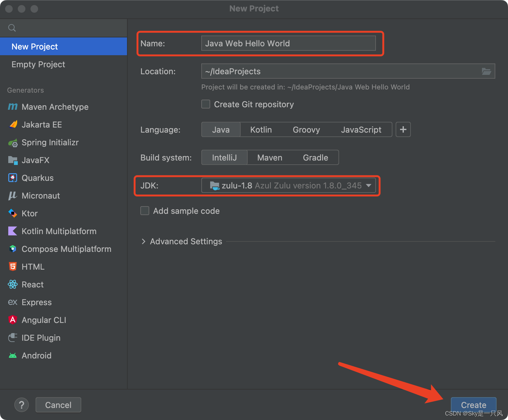Choose React generator label

pos(33,284)
